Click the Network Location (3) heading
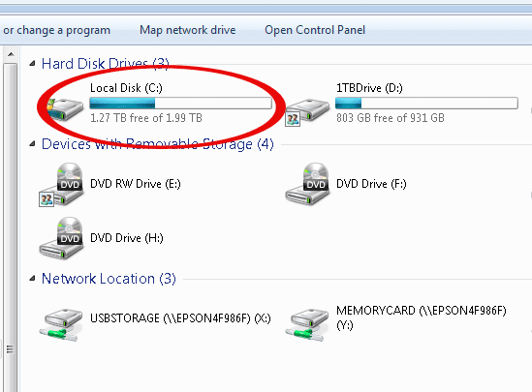 point(109,279)
